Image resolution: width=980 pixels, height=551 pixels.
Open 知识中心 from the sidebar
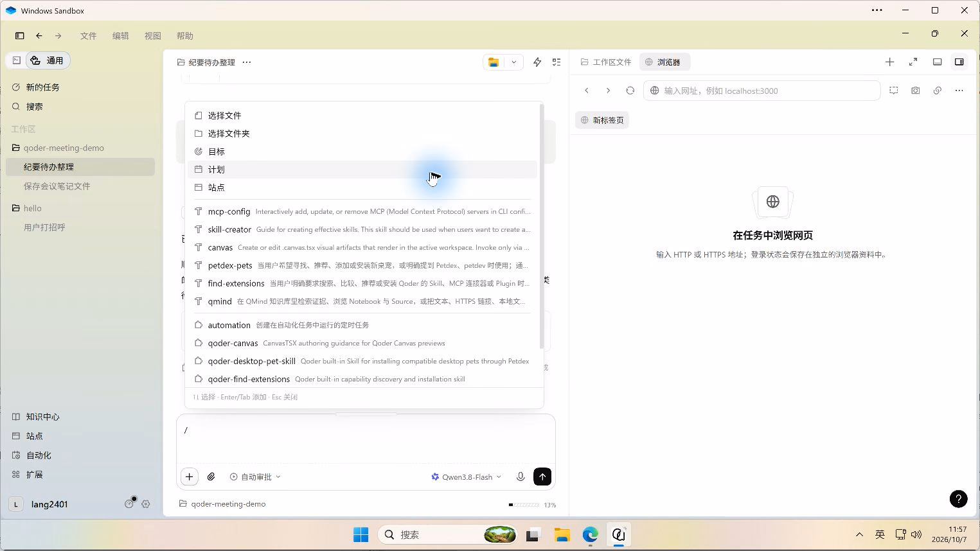point(82,417)
